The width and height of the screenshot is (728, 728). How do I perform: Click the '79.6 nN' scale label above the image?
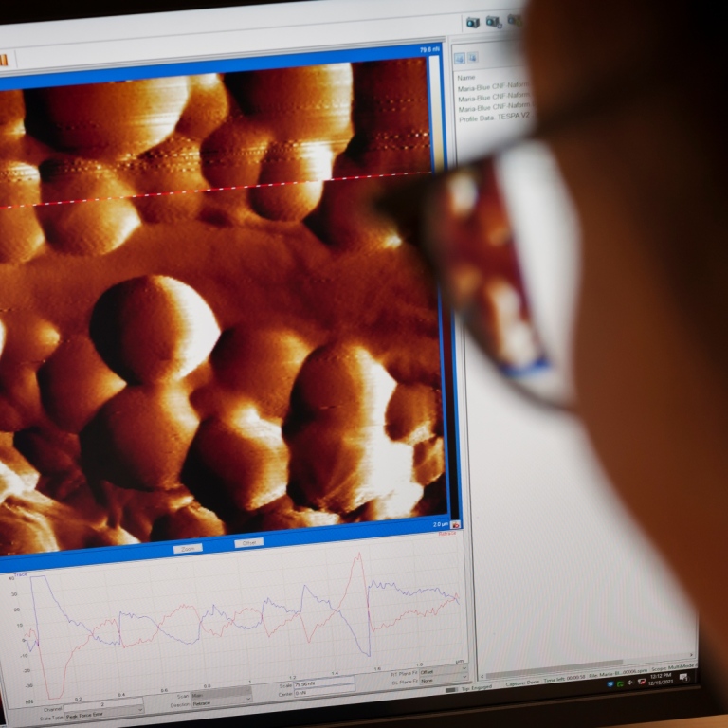pos(429,49)
